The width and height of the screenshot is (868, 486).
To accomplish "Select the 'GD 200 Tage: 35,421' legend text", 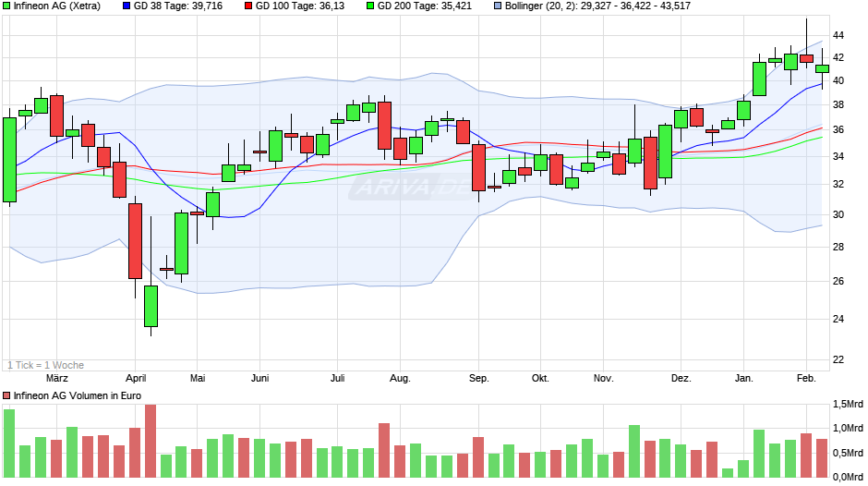I will coord(425,6).
